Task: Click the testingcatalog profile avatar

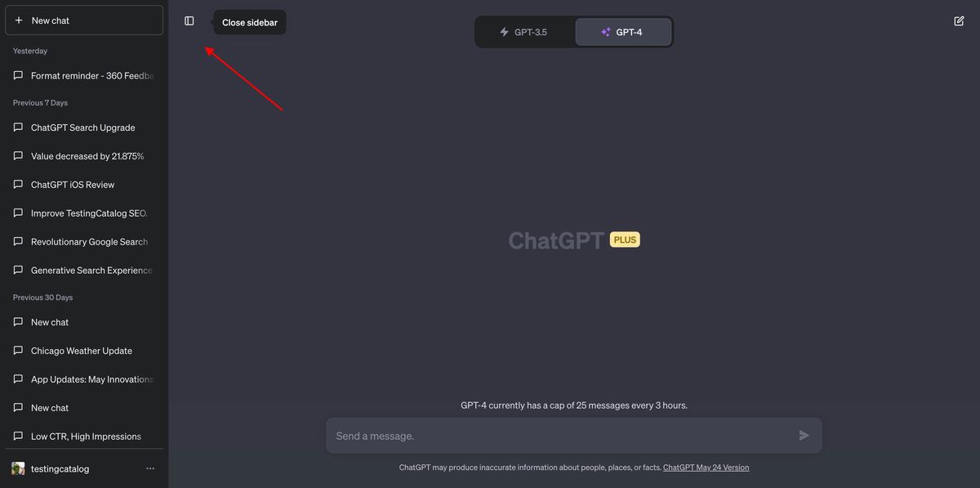Action: click(x=18, y=468)
